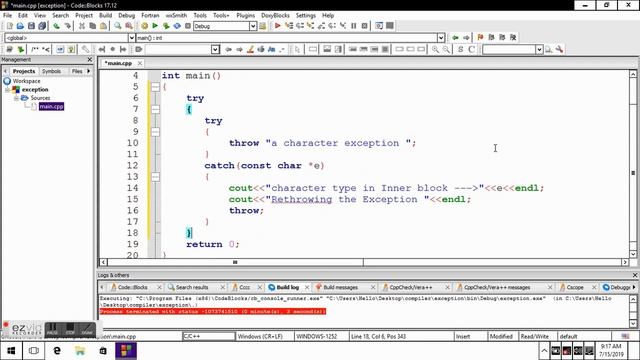Screen dimensions: 640x360
Task: Click the Cut scissors icon
Action: (82, 26)
